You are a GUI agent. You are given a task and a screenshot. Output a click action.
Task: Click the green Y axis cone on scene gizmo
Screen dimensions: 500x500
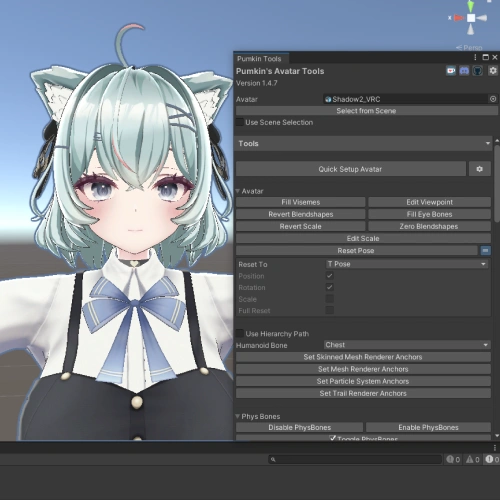pyautogui.click(x=471, y=6)
